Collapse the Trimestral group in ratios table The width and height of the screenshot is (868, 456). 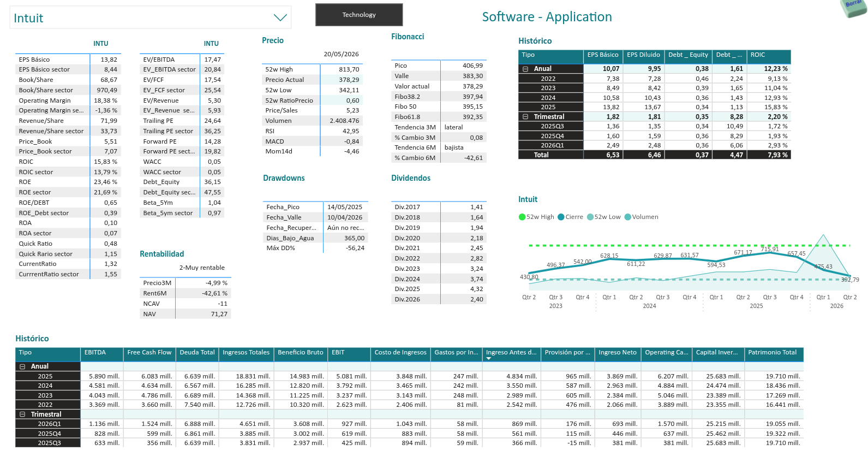pos(525,117)
